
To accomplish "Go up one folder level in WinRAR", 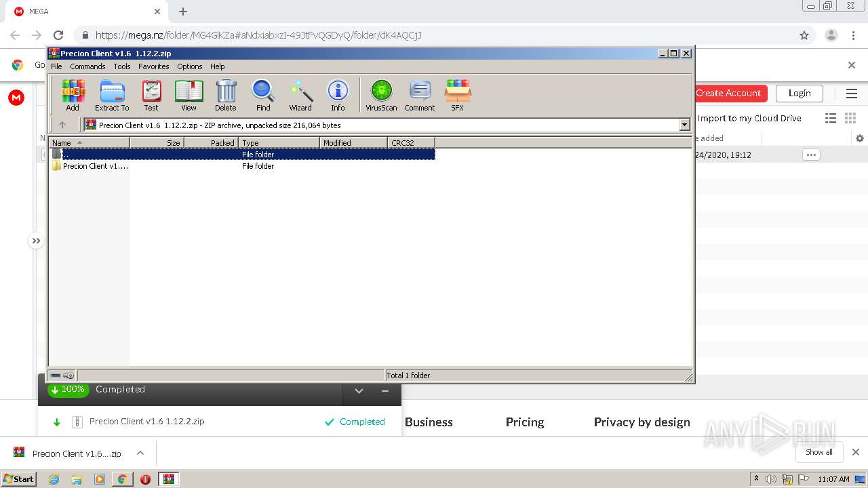I will pyautogui.click(x=62, y=125).
